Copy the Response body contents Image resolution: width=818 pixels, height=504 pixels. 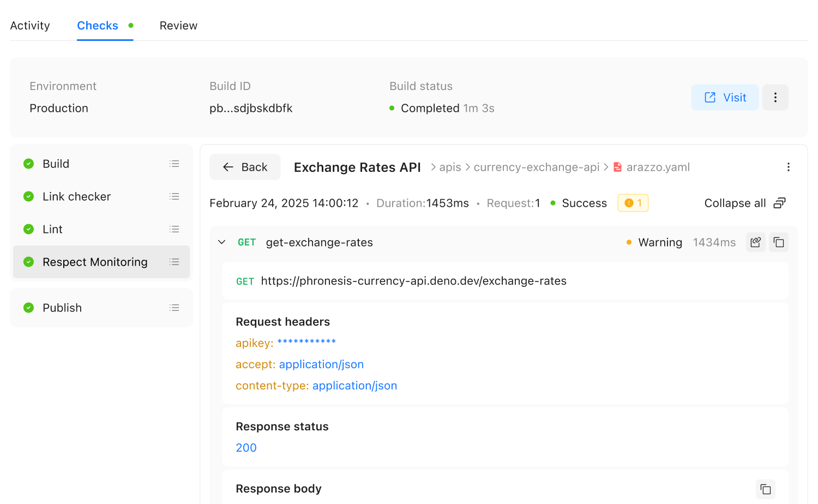pyautogui.click(x=765, y=489)
